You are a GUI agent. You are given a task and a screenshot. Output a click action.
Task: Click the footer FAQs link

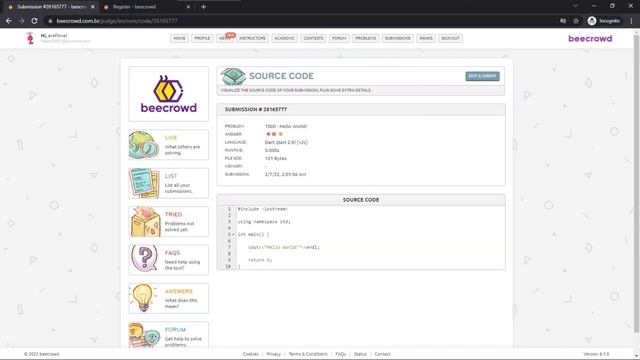point(340,354)
